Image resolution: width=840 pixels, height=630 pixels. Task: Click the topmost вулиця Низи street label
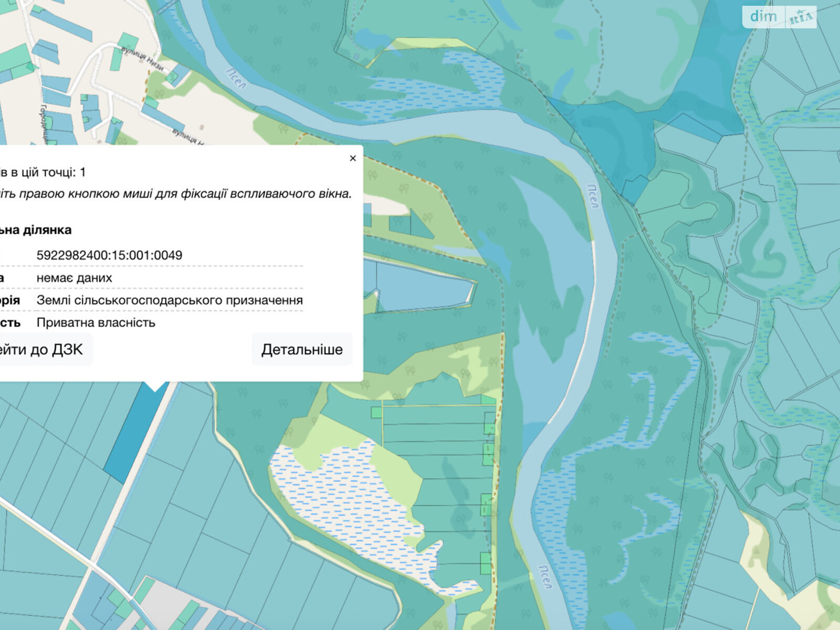click(142, 58)
